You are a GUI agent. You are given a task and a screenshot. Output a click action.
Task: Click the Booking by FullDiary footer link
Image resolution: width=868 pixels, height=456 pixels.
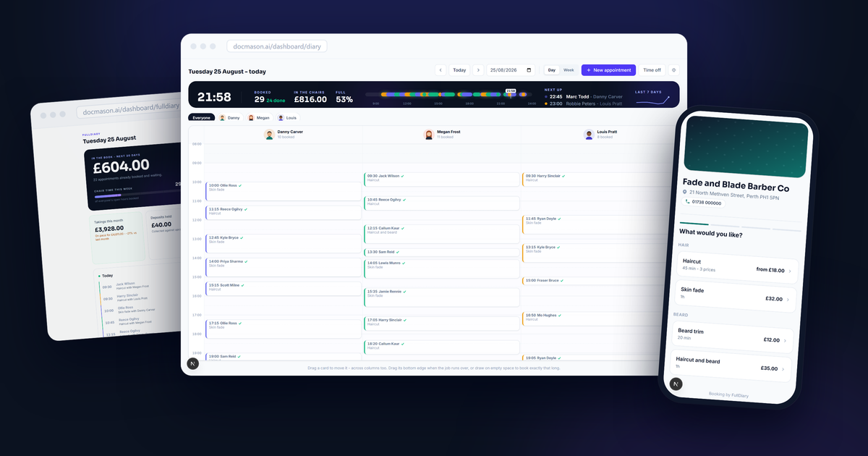[729, 394]
